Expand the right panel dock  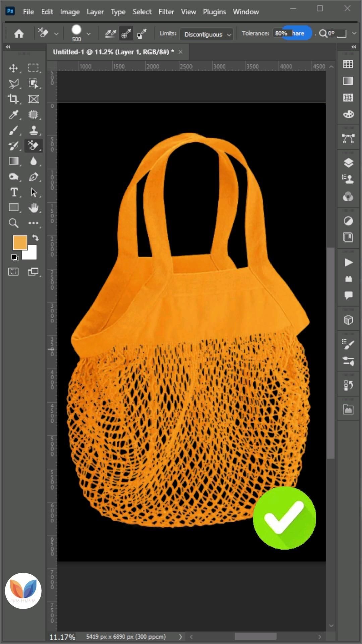(354, 47)
